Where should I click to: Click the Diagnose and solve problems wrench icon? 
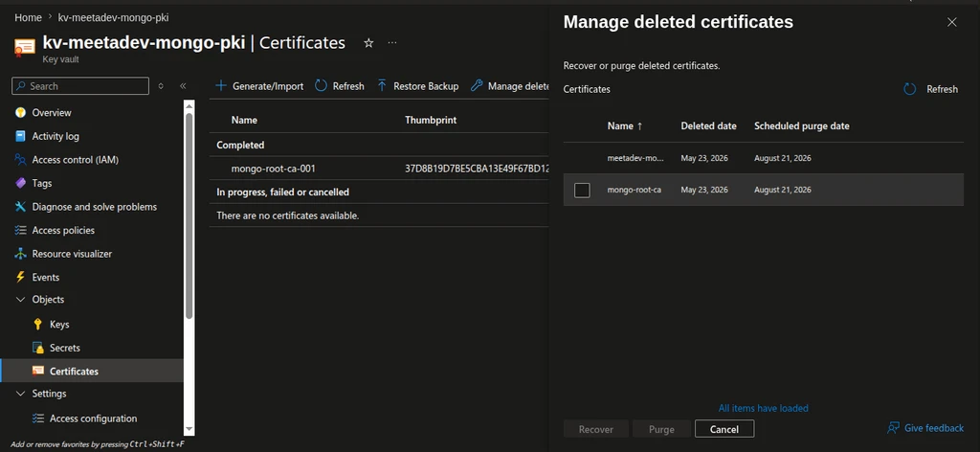(x=20, y=207)
